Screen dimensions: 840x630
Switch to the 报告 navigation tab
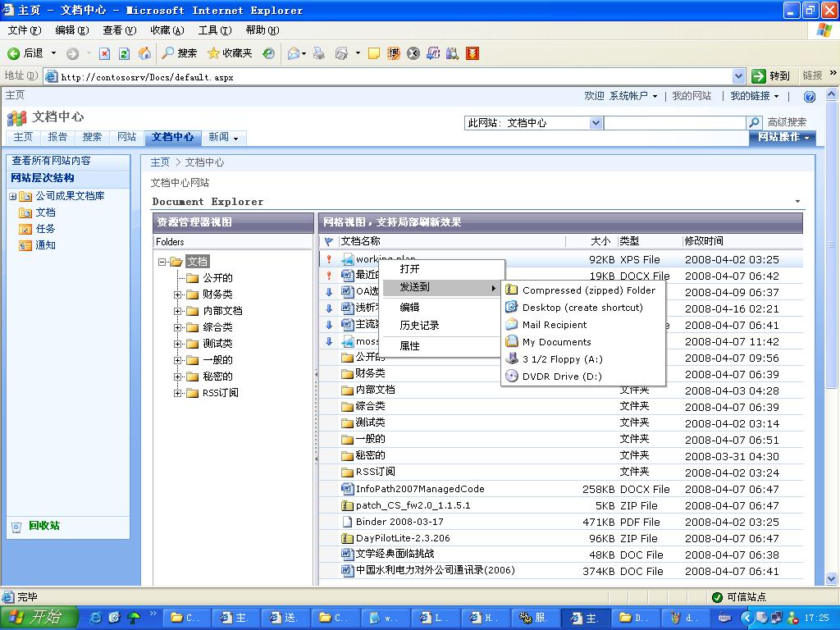(57, 137)
